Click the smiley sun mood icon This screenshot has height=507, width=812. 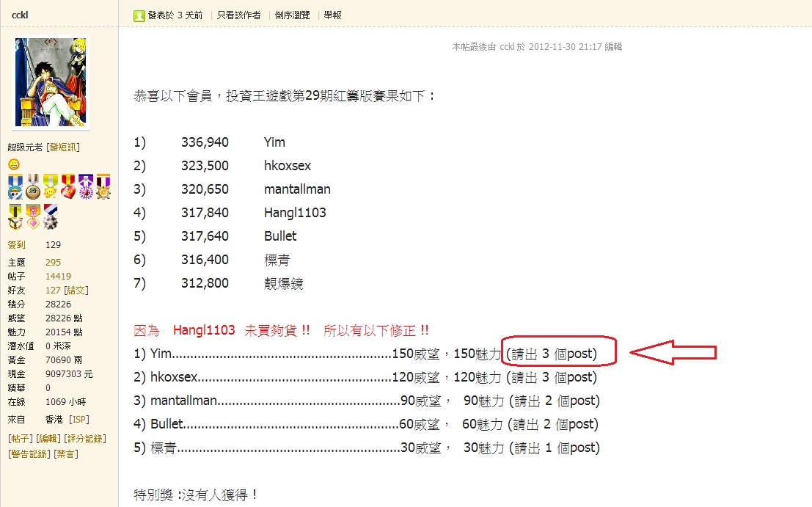pos(14,164)
